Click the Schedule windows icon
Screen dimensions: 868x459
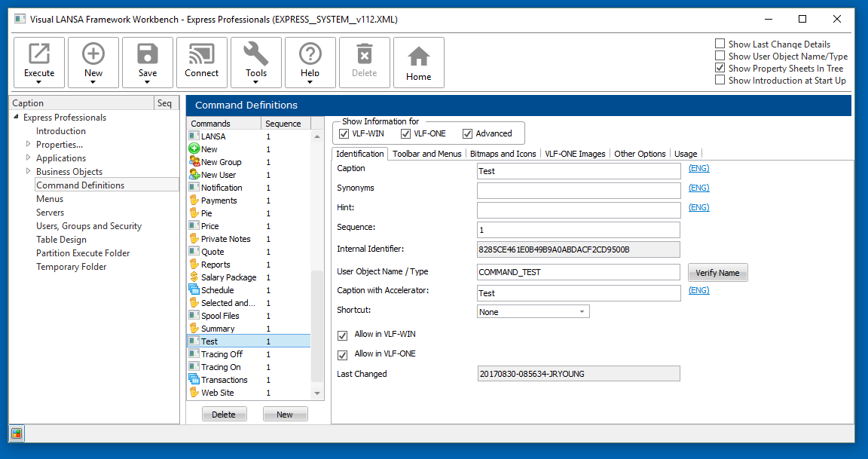click(x=194, y=289)
